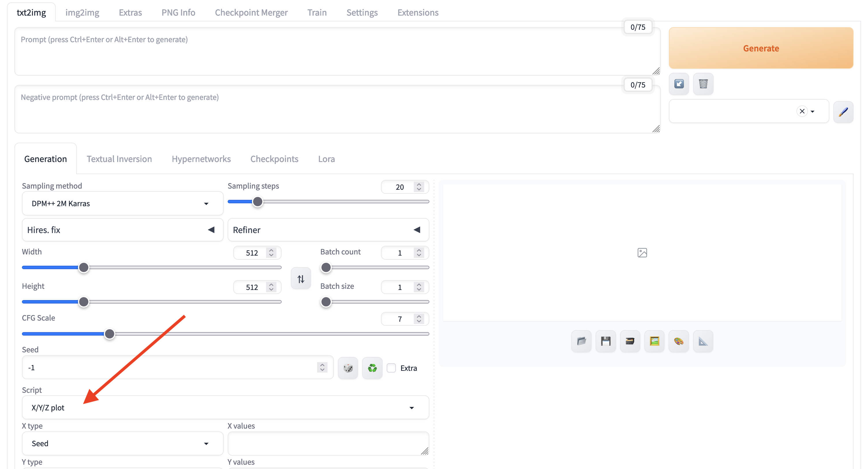Click the Batch count stepper arrows
Screen dimensions: 868x469
click(x=419, y=252)
